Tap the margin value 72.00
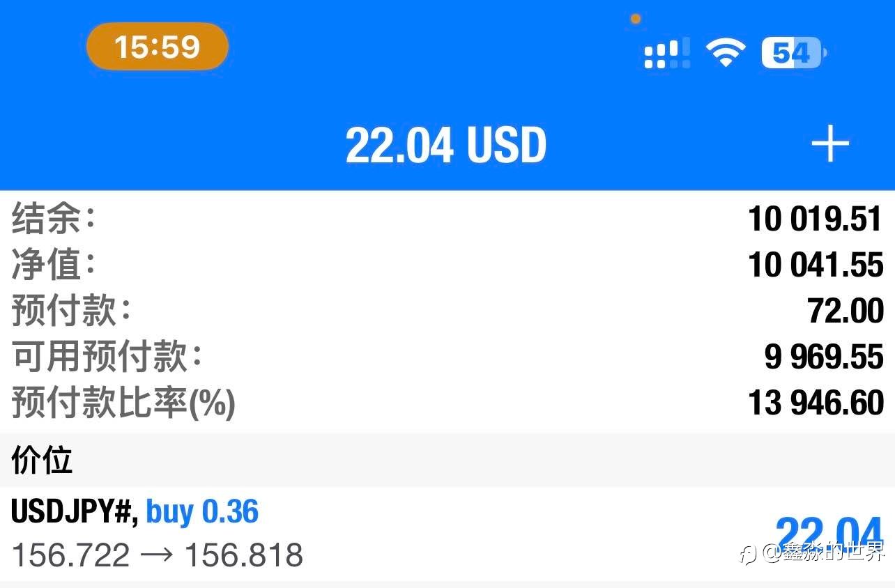 pos(846,311)
